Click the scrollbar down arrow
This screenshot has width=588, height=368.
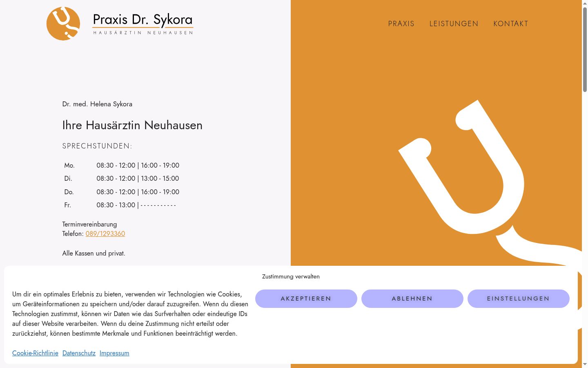585,364
